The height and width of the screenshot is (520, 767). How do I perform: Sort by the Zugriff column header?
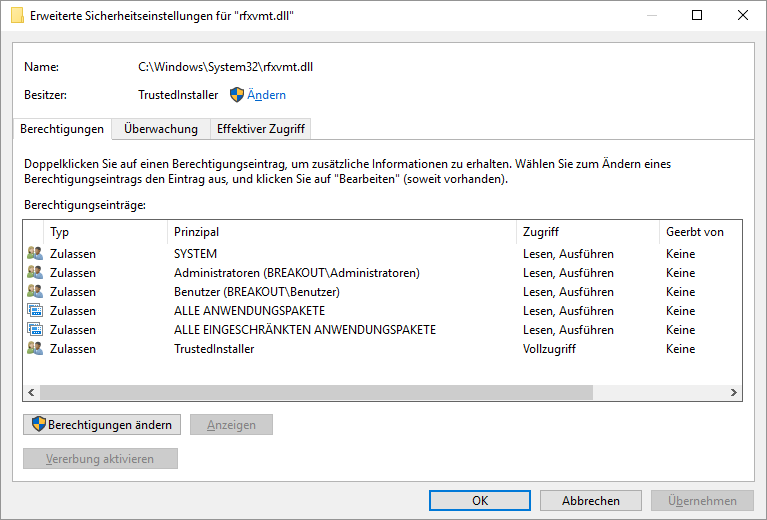point(588,232)
